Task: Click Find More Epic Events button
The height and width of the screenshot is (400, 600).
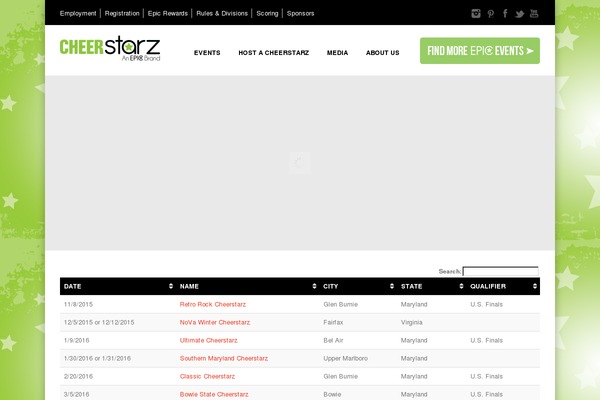Action: [x=480, y=51]
